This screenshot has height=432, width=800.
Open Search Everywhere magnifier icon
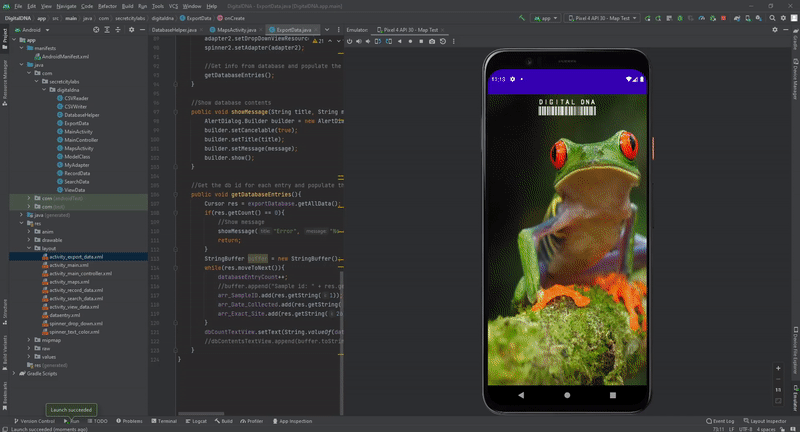[772, 18]
